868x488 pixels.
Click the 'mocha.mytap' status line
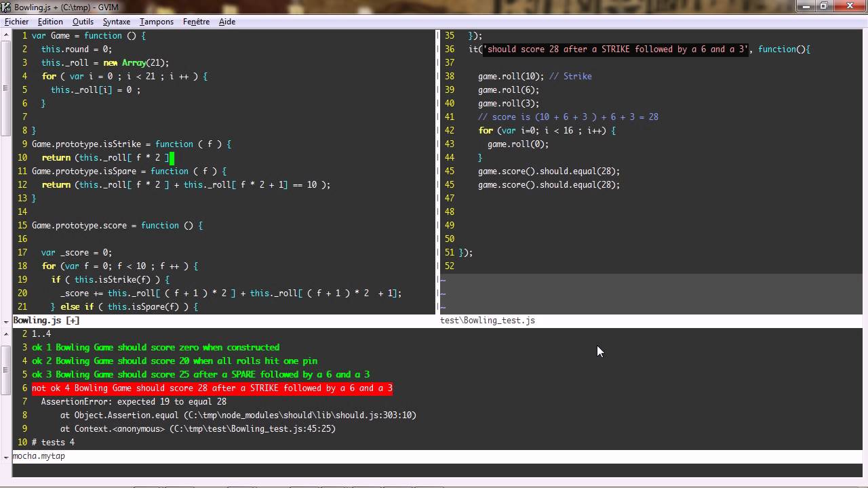437,456
